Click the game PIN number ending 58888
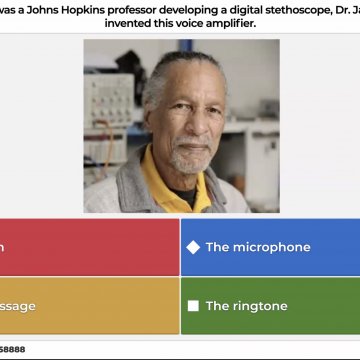This screenshot has height=360, width=360. pyautogui.click(x=13, y=349)
